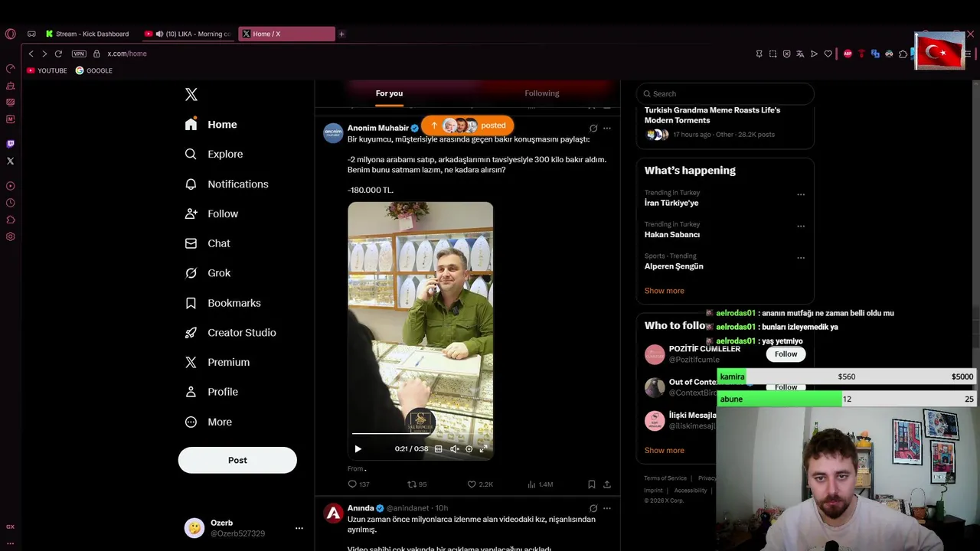Click Grok icon on Anonim Muhabir post

(x=593, y=128)
